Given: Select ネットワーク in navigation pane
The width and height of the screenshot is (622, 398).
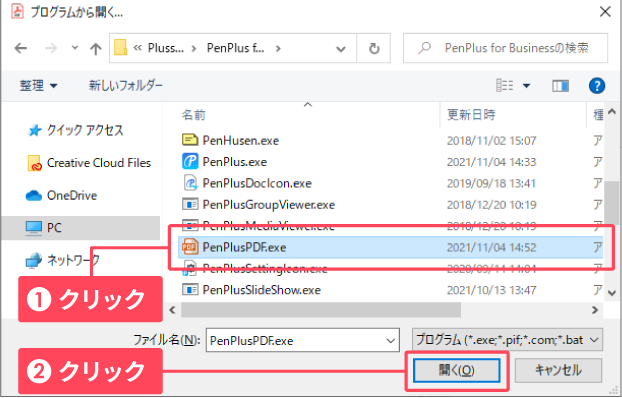Looking at the screenshot, I should [x=73, y=260].
